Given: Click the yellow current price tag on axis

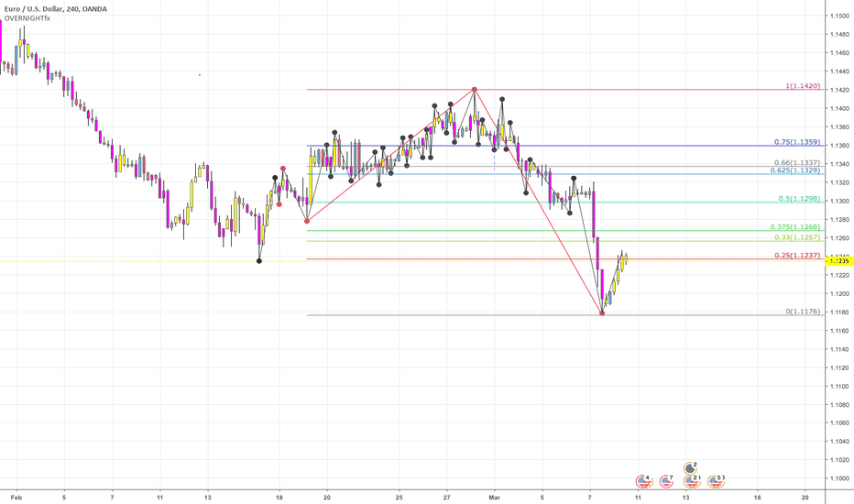Looking at the screenshot, I should click(x=839, y=261).
